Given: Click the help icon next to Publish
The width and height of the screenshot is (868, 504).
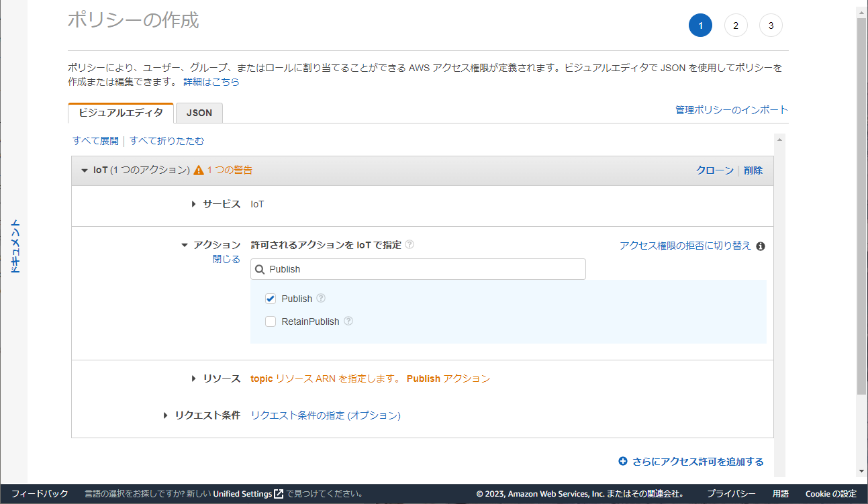Looking at the screenshot, I should [x=321, y=298].
